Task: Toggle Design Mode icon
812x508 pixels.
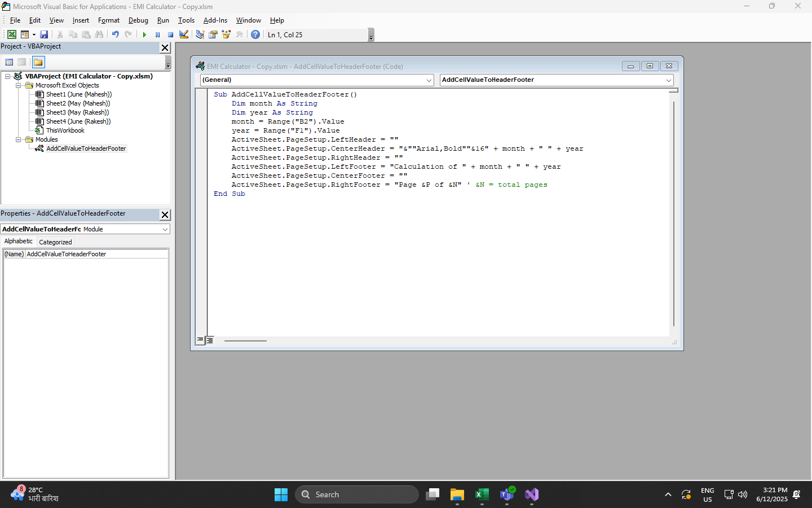Action: click(184, 34)
